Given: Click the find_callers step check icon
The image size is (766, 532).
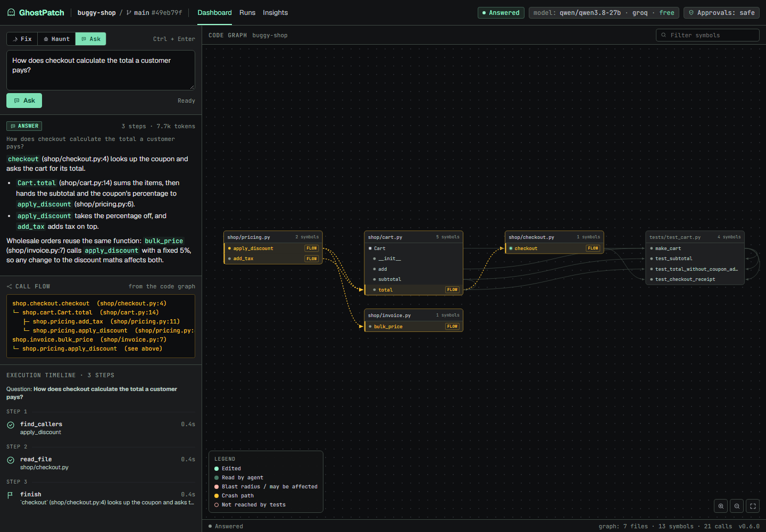Looking at the screenshot, I should [x=11, y=425].
